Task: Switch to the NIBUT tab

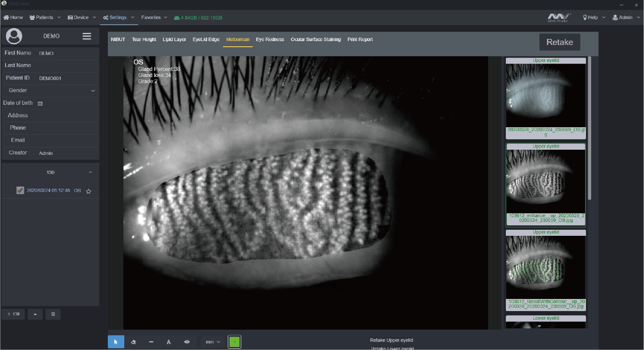Action: point(118,39)
